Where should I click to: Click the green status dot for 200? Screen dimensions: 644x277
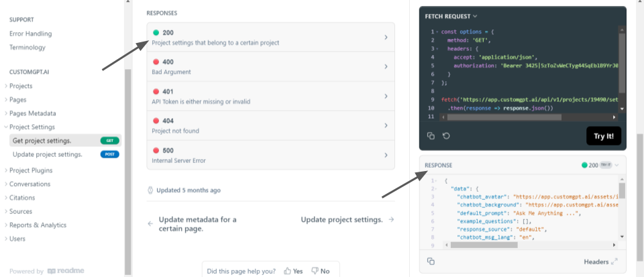(156, 32)
